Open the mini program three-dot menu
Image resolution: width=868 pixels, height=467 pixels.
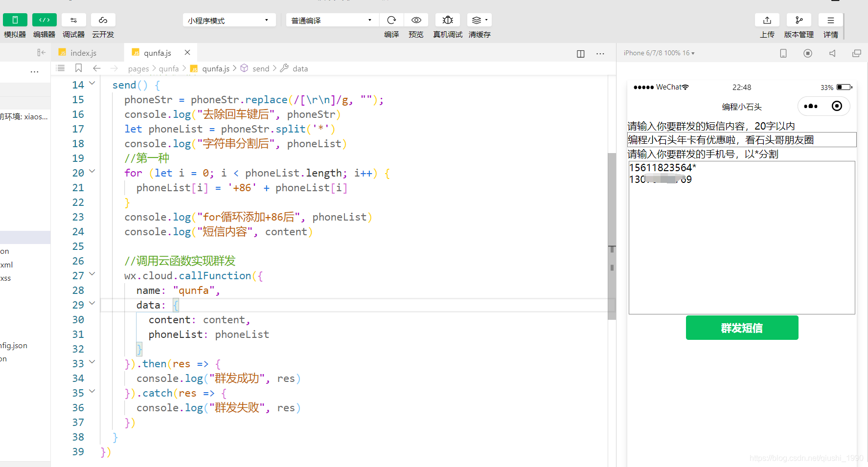click(811, 106)
